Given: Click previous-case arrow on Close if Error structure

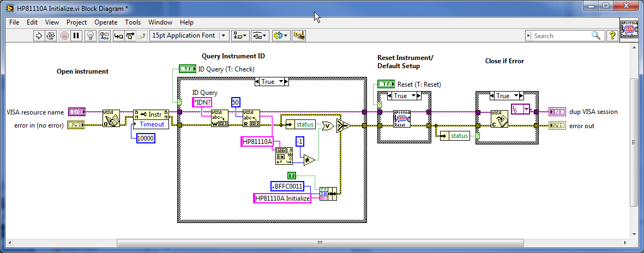Looking at the screenshot, I should 492,96.
